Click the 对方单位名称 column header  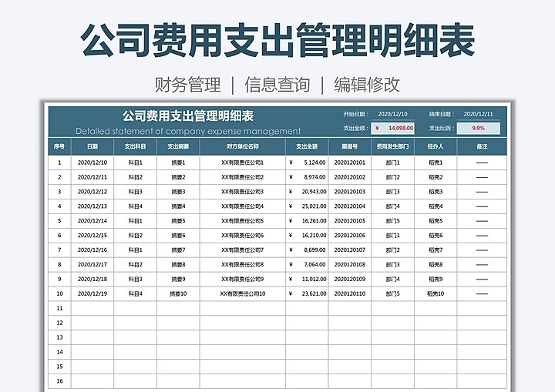[243, 146]
